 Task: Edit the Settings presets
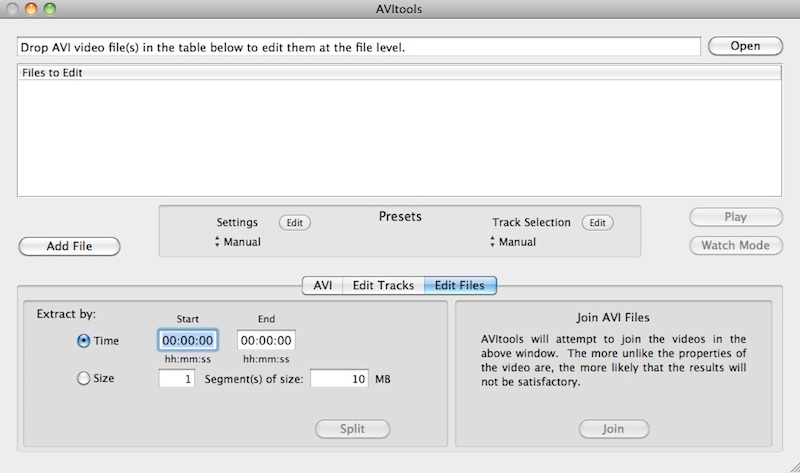tap(294, 223)
